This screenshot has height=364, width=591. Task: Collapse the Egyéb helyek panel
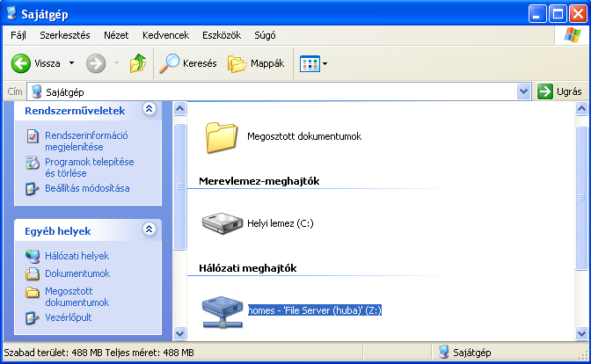149,229
